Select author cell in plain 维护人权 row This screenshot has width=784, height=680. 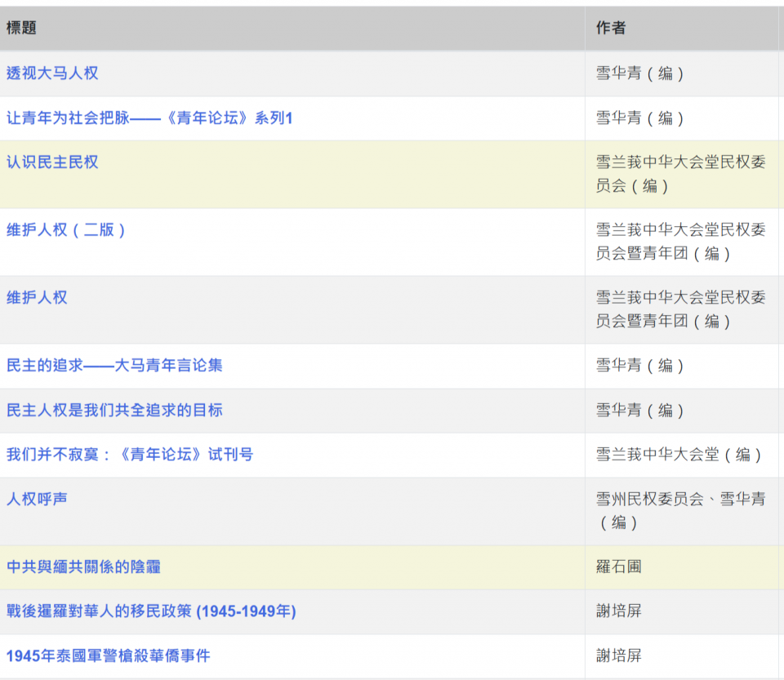pos(680,309)
